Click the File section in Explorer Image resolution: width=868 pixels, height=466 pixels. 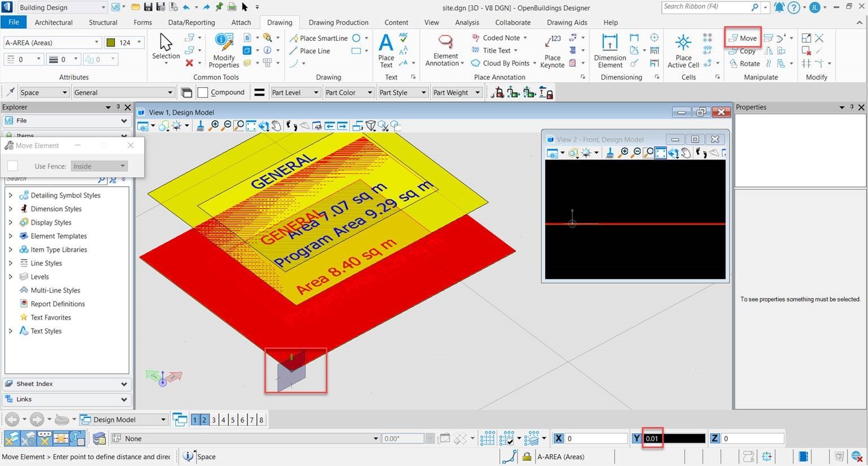(x=67, y=120)
